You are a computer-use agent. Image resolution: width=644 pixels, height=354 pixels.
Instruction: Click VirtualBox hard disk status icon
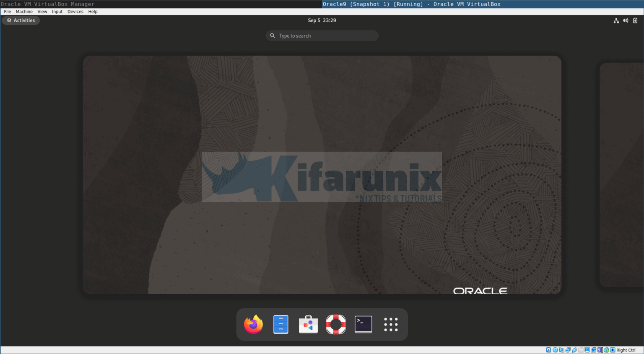point(548,350)
